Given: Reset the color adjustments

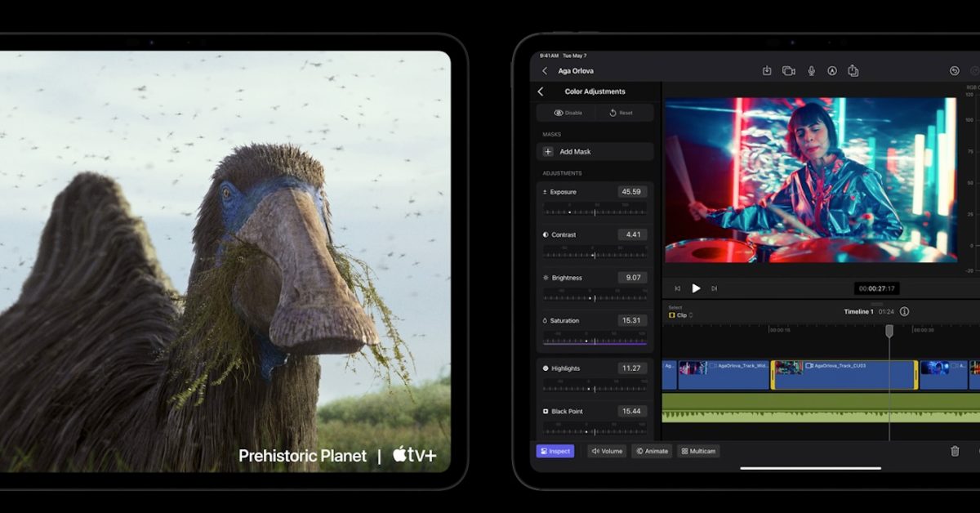Looking at the screenshot, I should [625, 113].
